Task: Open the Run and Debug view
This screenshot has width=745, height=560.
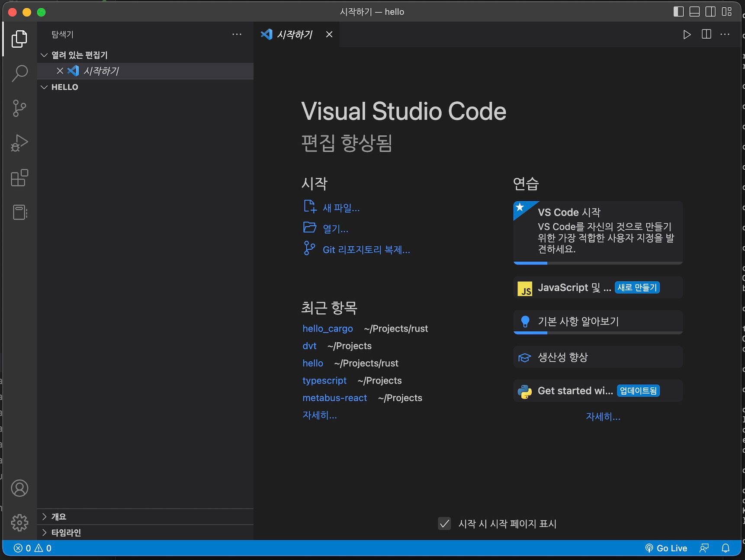Action: (19, 143)
